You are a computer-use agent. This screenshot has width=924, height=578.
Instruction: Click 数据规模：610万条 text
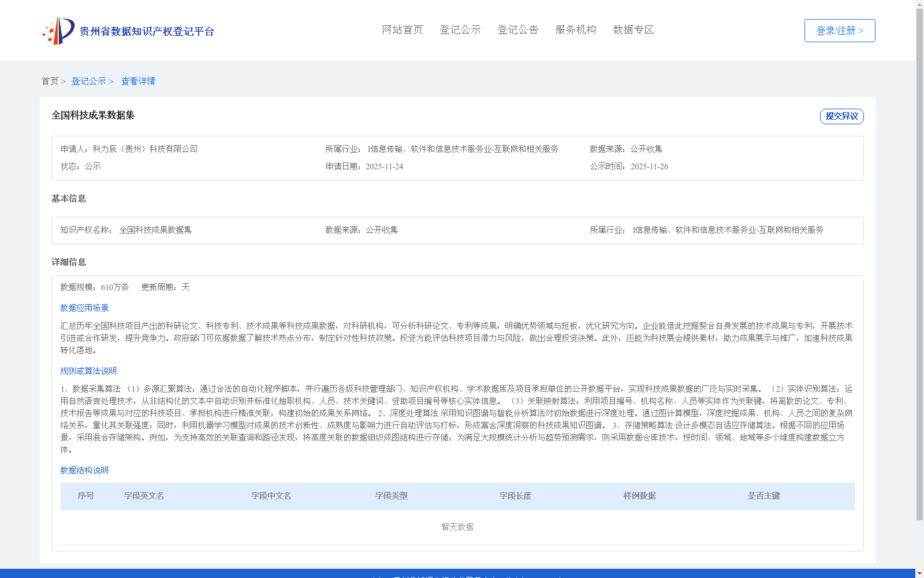point(95,287)
